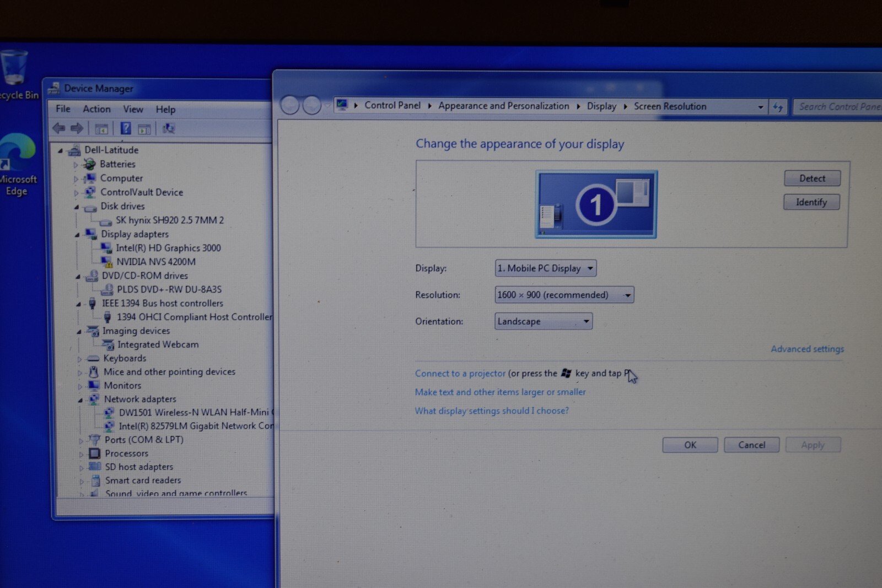Click the Intel(R) HD Graphics 3000 device icon

tap(106, 248)
